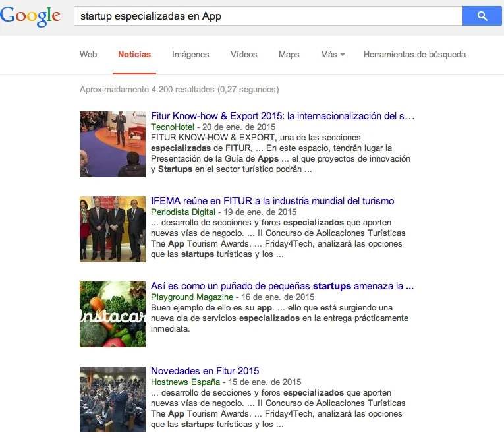The image size is (504, 441).
Task: Click the Playground Magazine source name
Action: (192, 297)
